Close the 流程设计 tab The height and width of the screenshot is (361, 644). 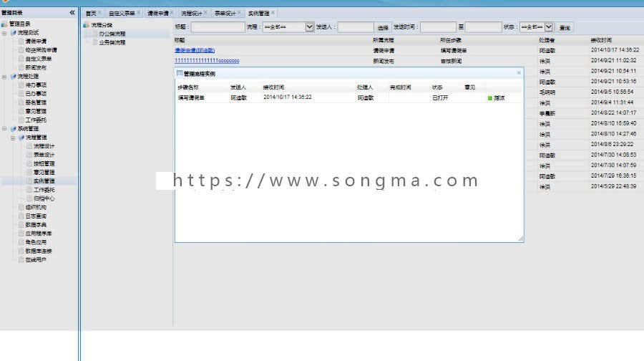click(x=205, y=13)
